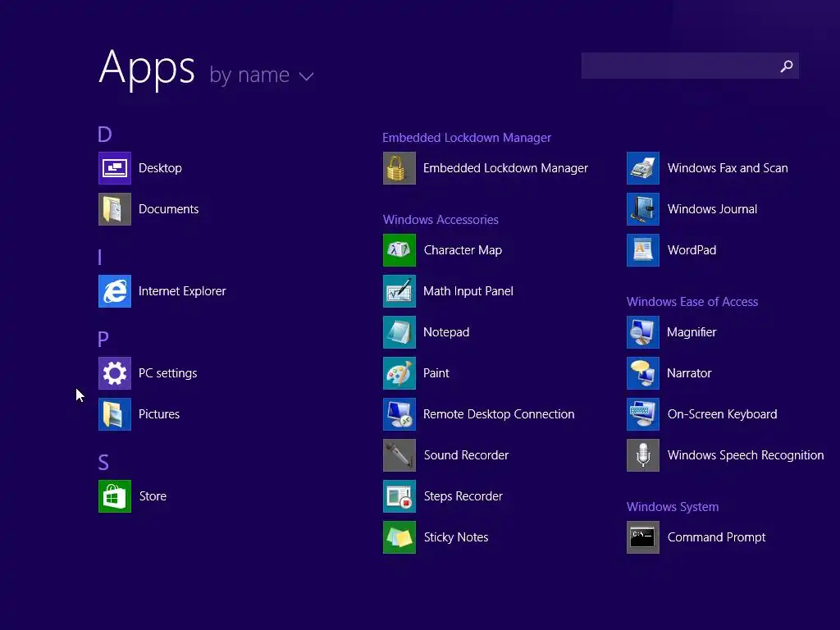Launch the Remote Desktop Connection icon
Image resolution: width=840 pixels, height=630 pixels.
pos(399,414)
